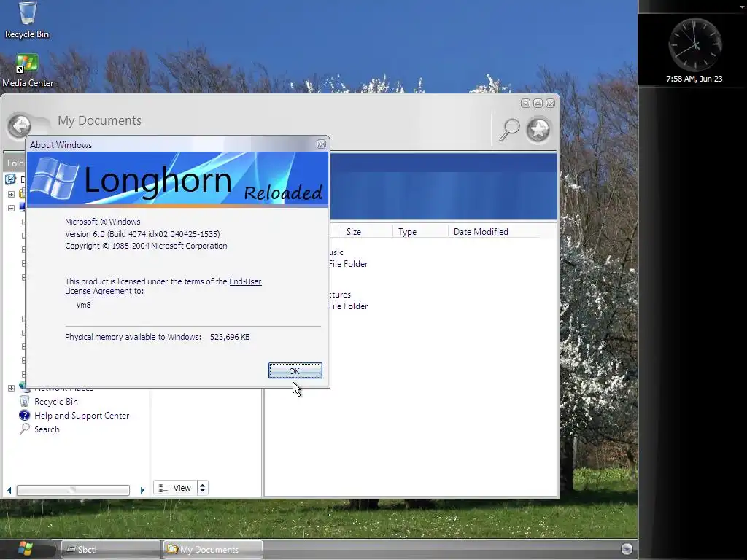Click the Help and Support question-mark icon
The image size is (747, 560).
24,415
